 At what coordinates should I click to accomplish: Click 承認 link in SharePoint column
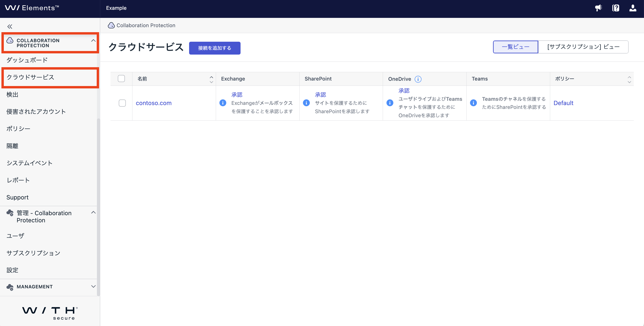[x=320, y=95]
